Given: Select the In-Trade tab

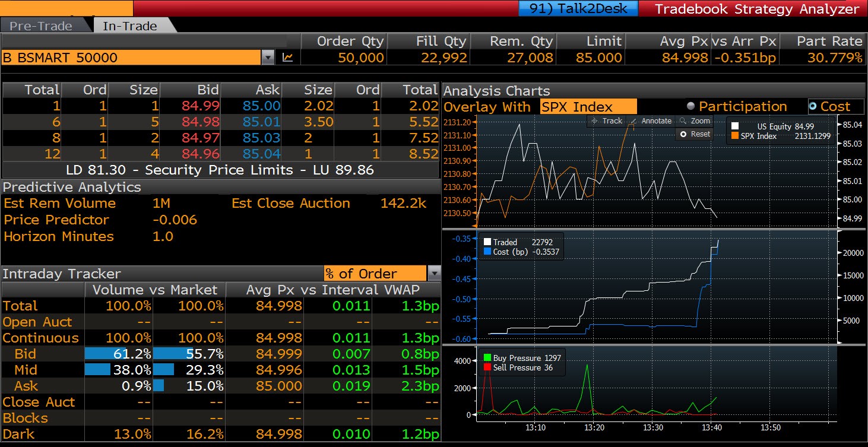Looking at the screenshot, I should 129,26.
